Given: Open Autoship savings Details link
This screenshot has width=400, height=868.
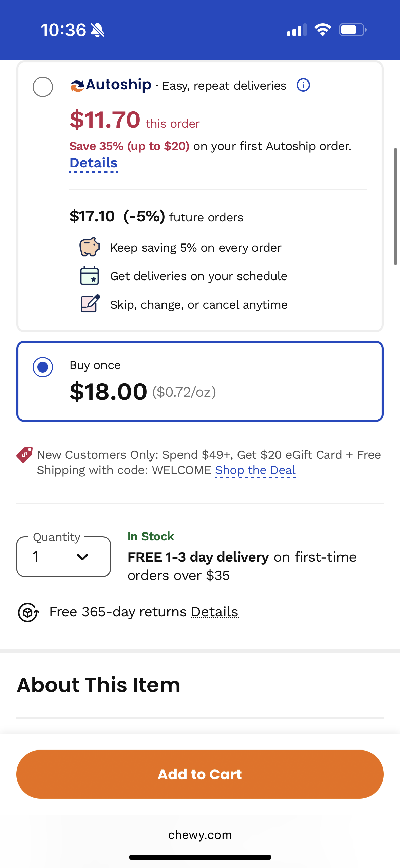Looking at the screenshot, I should point(94,163).
